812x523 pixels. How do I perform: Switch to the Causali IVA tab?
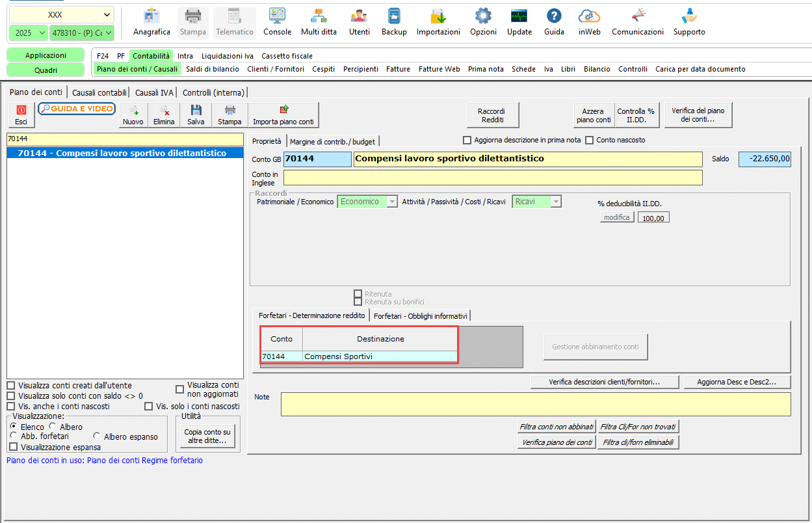(x=154, y=92)
